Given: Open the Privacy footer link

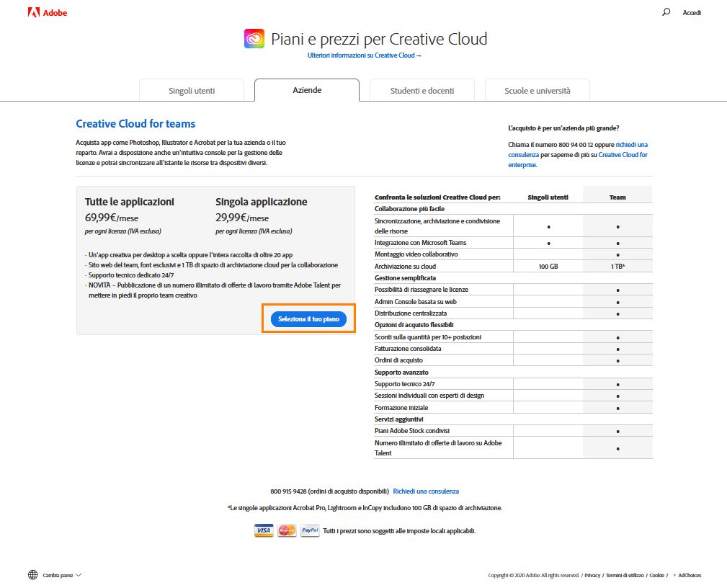Looking at the screenshot, I should click(592, 575).
